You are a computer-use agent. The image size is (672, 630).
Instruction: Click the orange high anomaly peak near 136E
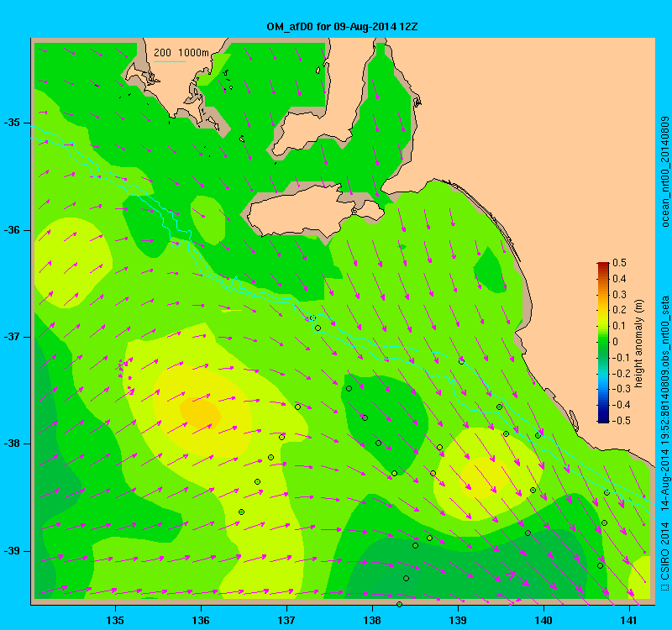click(201, 412)
